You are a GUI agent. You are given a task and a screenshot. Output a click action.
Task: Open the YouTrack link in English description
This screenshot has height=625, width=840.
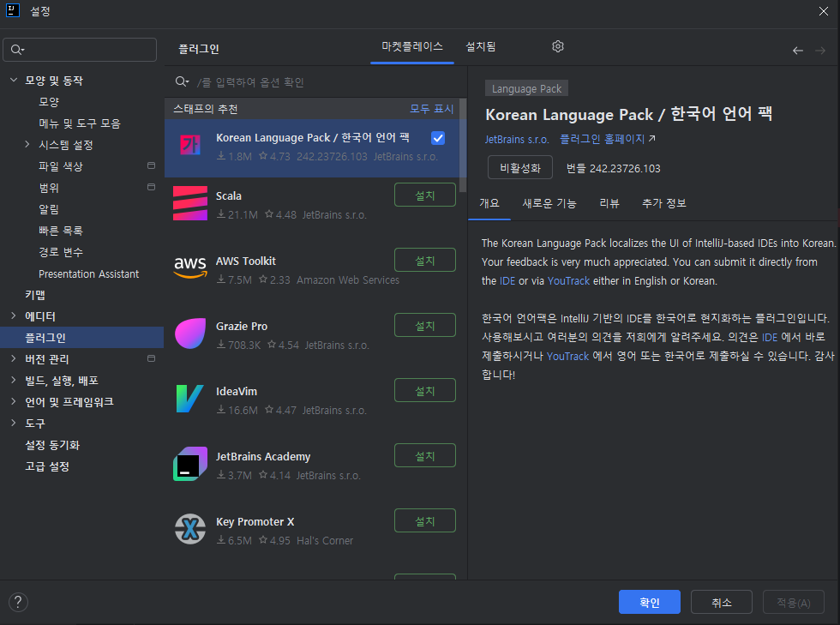click(568, 281)
